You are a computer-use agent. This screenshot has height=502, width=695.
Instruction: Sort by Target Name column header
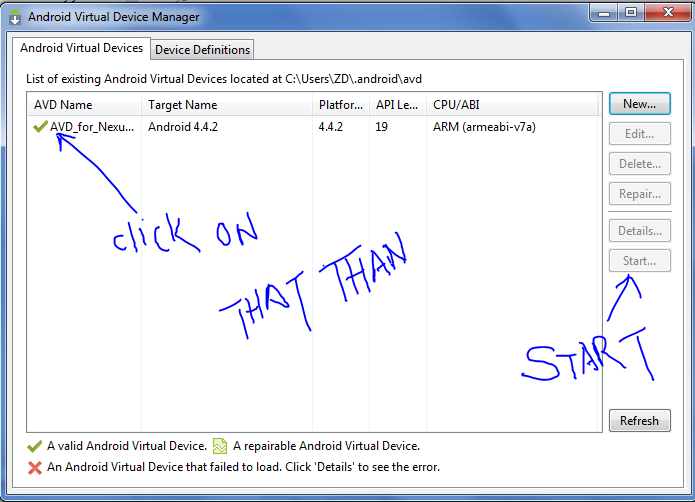click(x=227, y=105)
